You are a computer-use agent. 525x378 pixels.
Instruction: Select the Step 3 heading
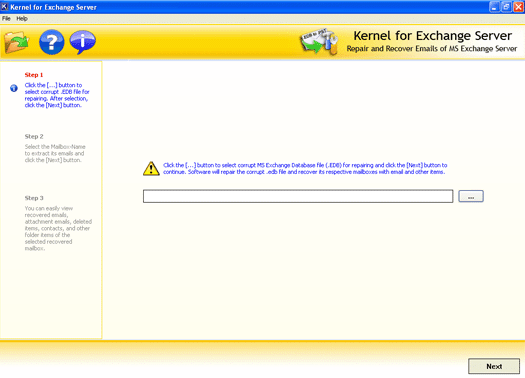click(x=34, y=198)
